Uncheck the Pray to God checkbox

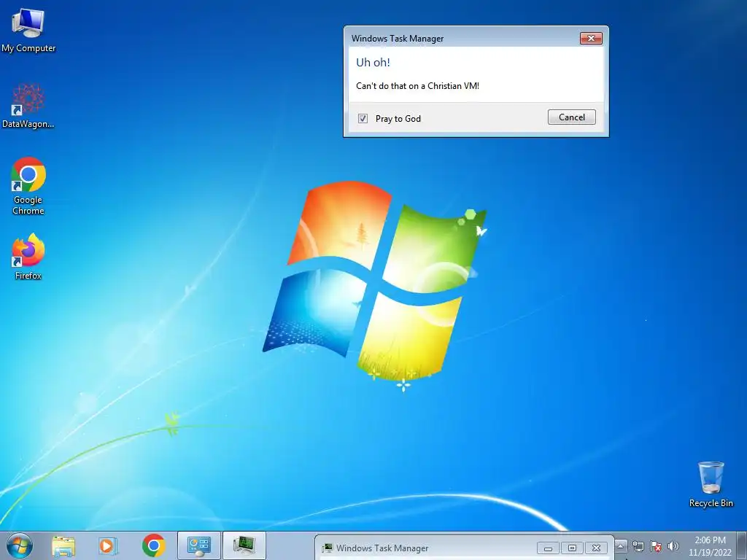click(363, 119)
